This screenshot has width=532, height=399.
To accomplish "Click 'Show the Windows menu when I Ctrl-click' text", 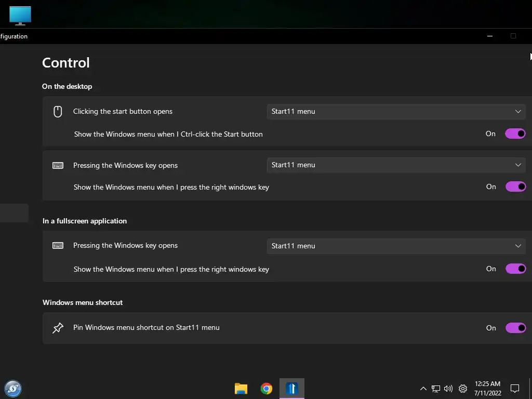I will pos(168,134).
